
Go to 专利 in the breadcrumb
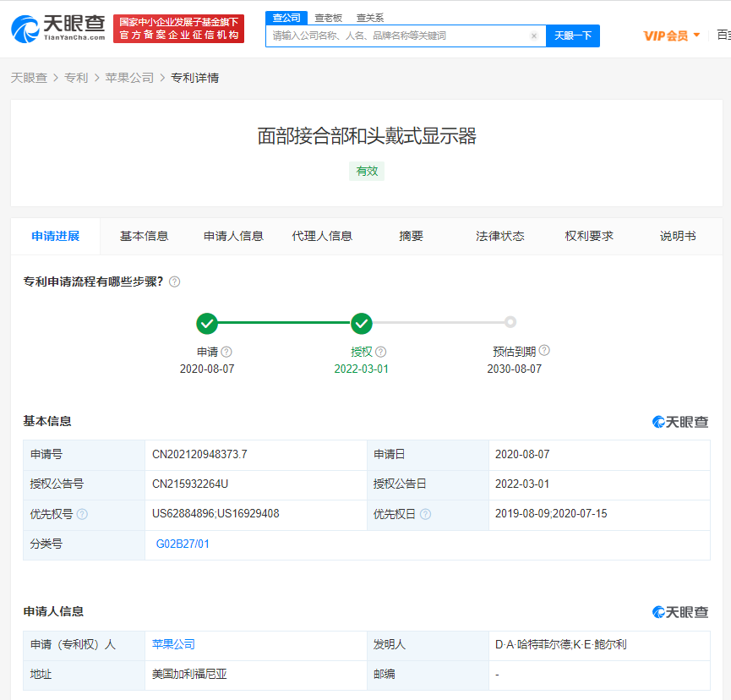point(76,78)
